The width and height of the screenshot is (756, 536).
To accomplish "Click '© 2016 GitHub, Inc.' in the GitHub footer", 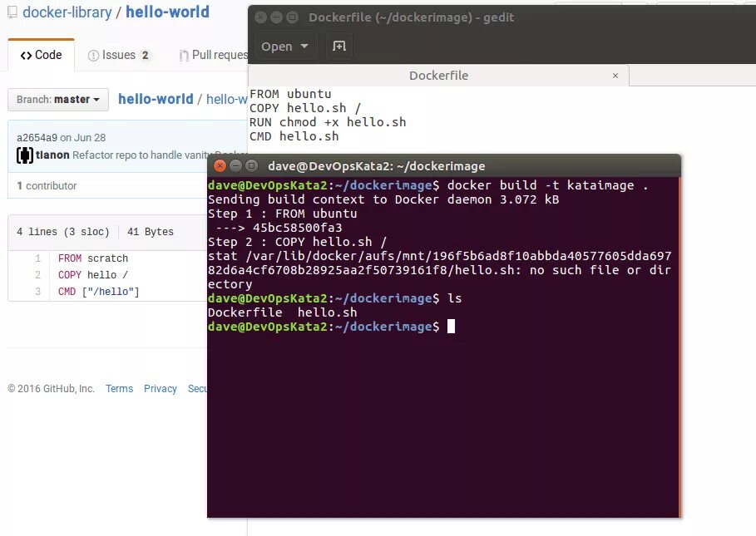I will [x=51, y=389].
